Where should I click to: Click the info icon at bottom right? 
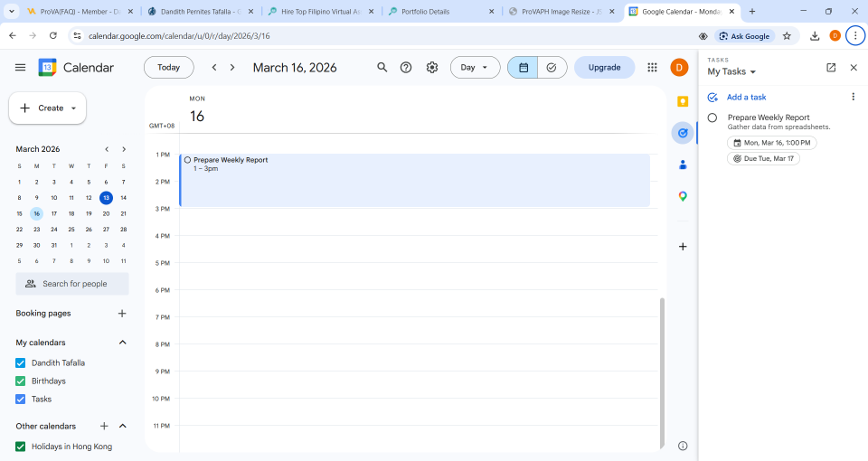(x=683, y=446)
